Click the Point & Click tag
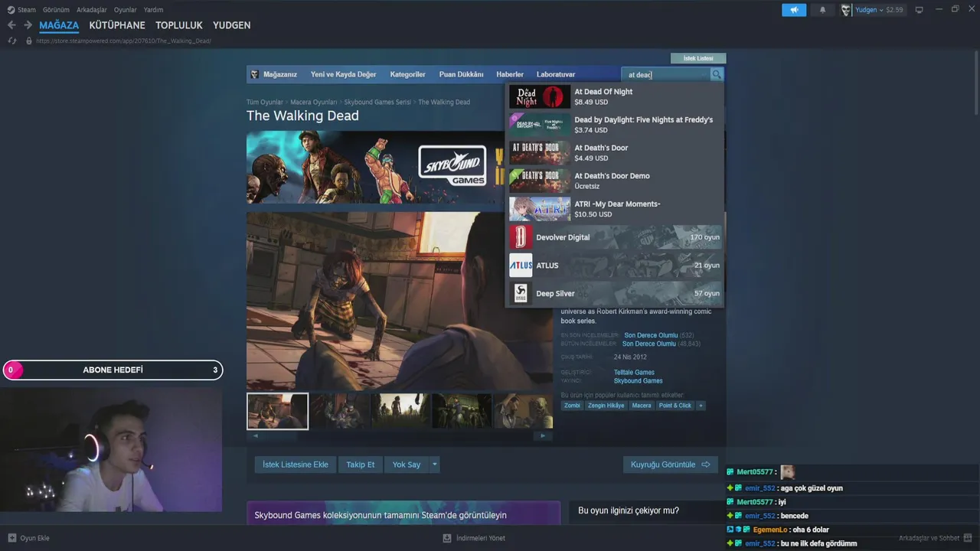Screen dimensions: 980x551 [675, 406]
